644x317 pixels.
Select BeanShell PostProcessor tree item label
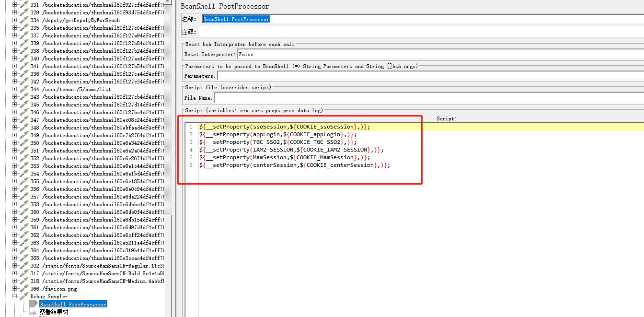(73, 304)
